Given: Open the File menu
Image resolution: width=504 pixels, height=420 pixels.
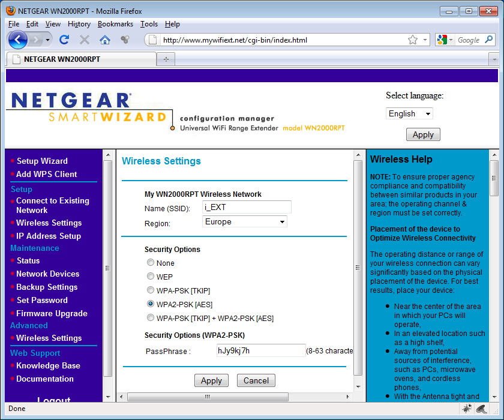Looking at the screenshot, I should pos(13,24).
